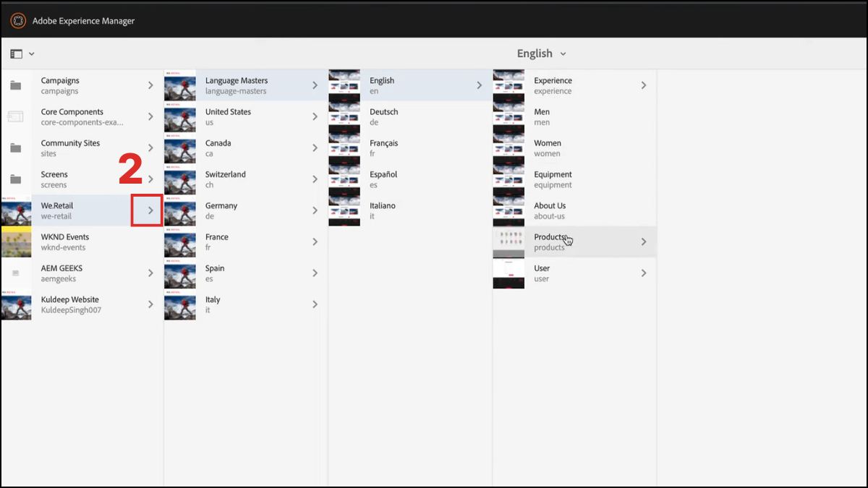The height and width of the screenshot is (488, 868).
Task: Select the Italy page thumbnail
Action: (180, 304)
